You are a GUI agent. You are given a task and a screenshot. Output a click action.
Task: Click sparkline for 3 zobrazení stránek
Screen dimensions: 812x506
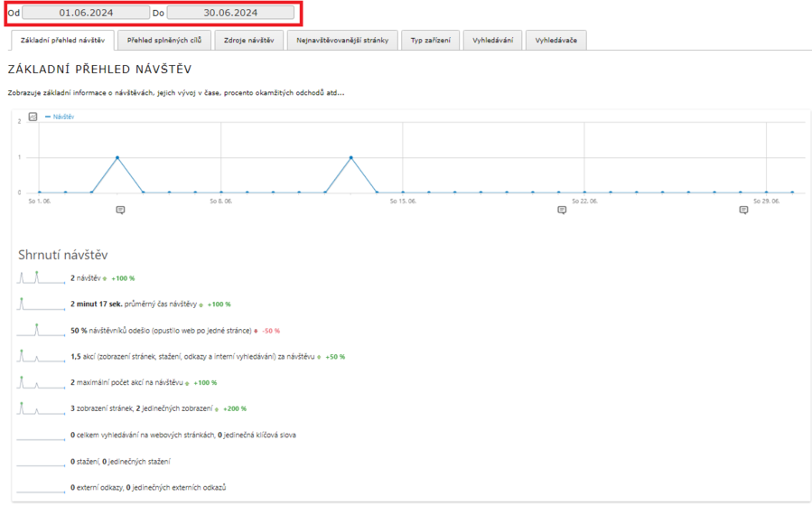click(x=42, y=408)
